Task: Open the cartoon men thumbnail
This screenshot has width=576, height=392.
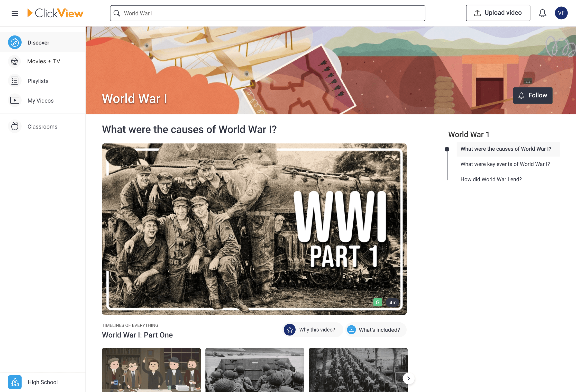Action: 151,370
